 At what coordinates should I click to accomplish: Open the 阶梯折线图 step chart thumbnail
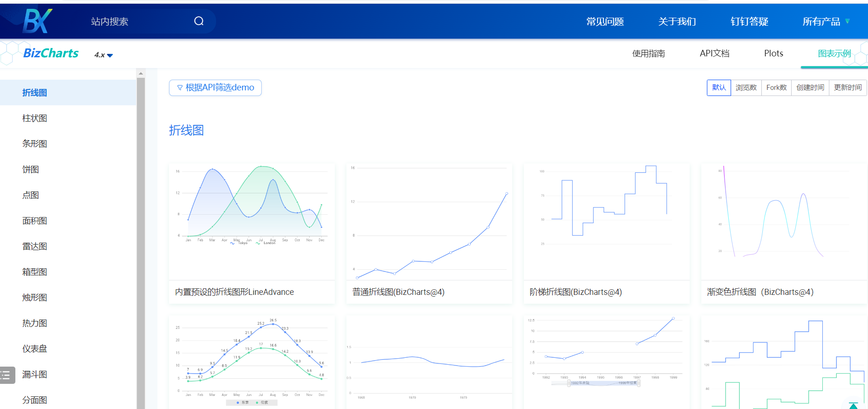(607, 222)
